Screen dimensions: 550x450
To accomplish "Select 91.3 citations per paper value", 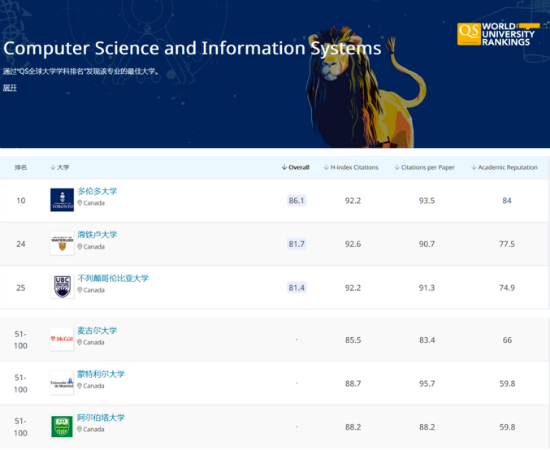I will click(427, 288).
